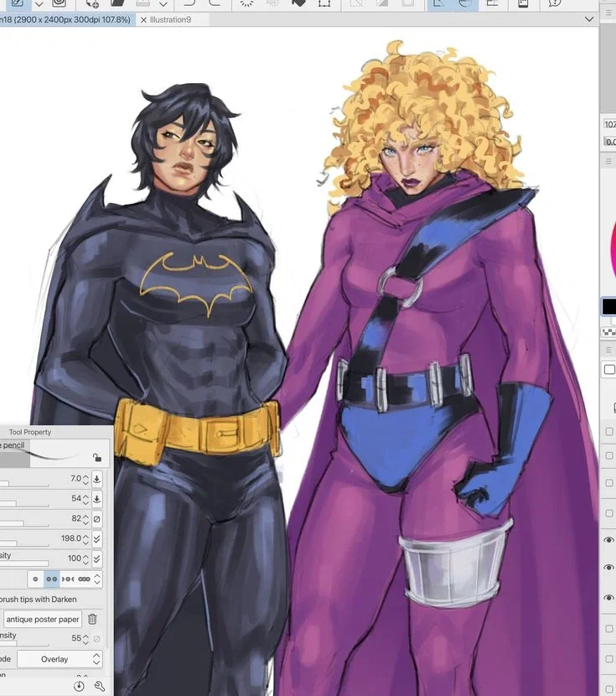Click the settings button beside value 82
This screenshot has width=616, height=696.
(x=96, y=519)
